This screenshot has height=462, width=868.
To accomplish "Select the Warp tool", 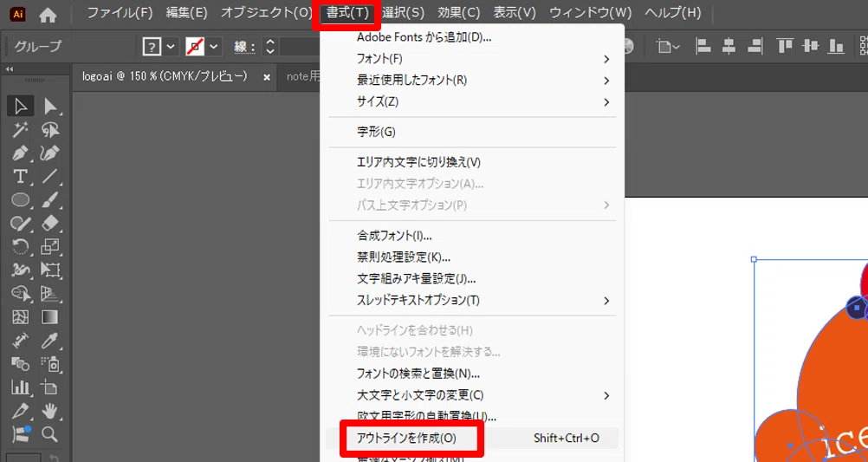I will (21, 270).
